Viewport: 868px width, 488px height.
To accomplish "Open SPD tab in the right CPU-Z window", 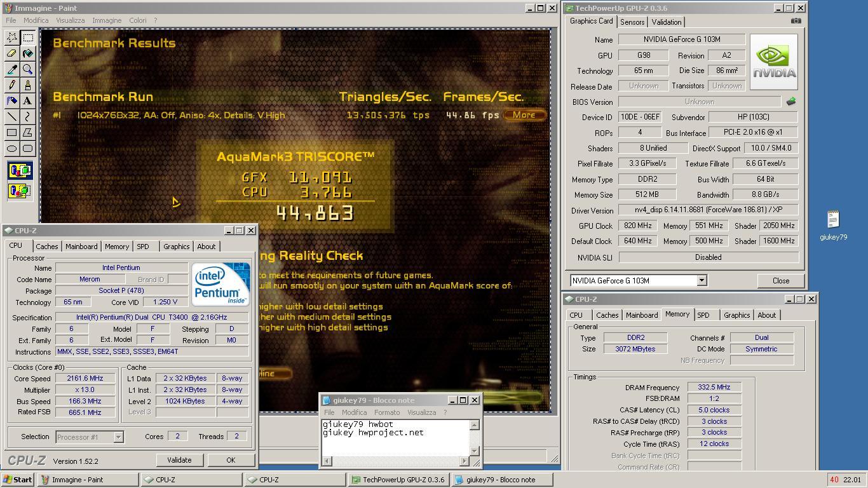I will tap(703, 315).
